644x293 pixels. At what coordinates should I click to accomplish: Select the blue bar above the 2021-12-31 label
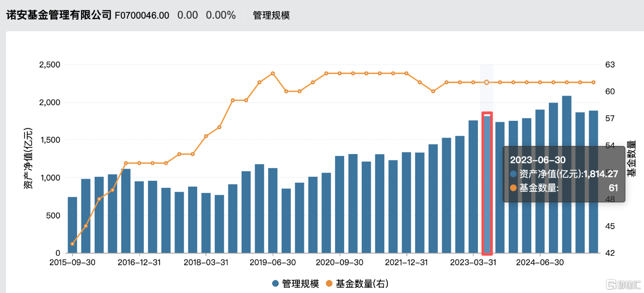pos(407,203)
